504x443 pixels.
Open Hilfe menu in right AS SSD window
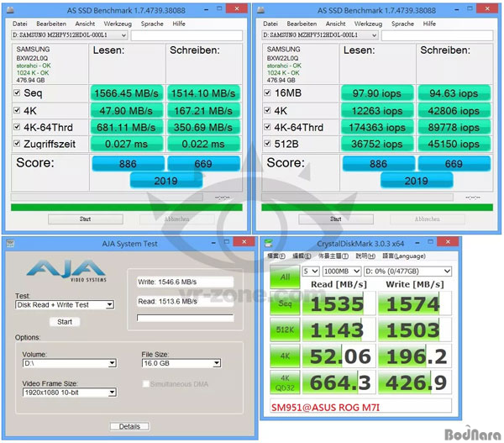point(429,24)
